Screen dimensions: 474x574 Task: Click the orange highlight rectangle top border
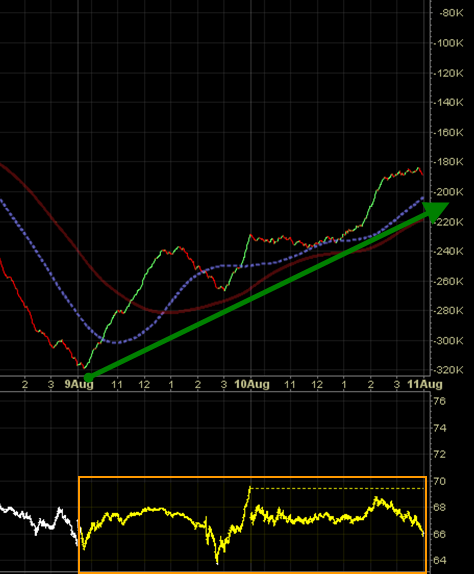click(x=253, y=477)
